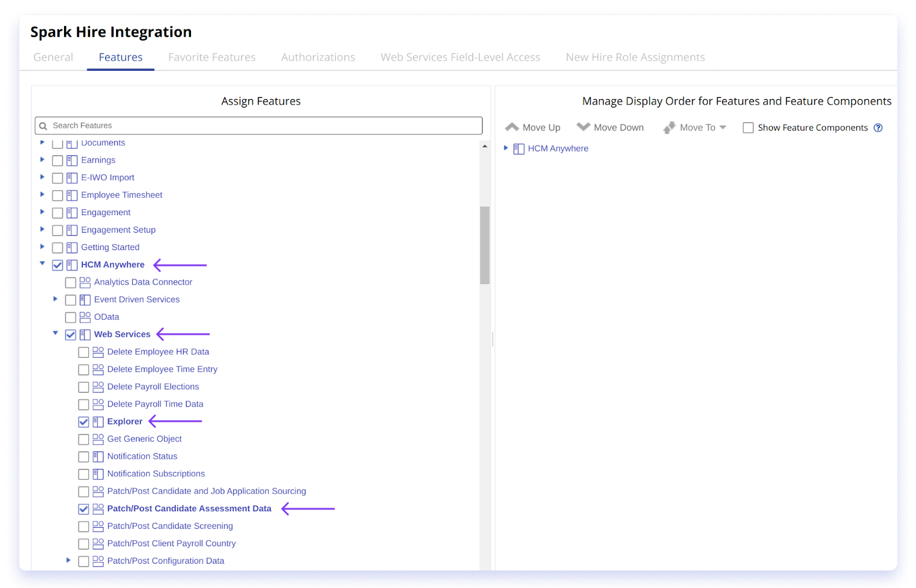Click the Move Up arrow icon
Screen dimensions: 916x588
click(x=512, y=127)
